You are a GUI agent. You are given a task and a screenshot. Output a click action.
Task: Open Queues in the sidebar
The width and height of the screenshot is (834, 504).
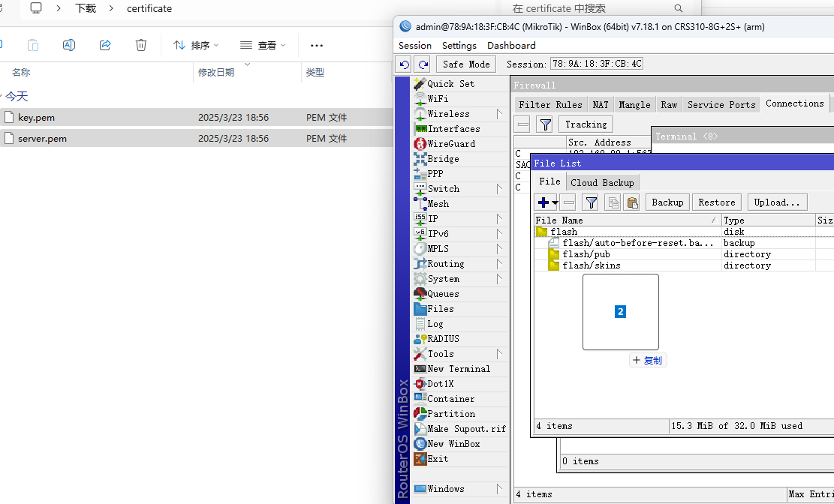[461, 294]
